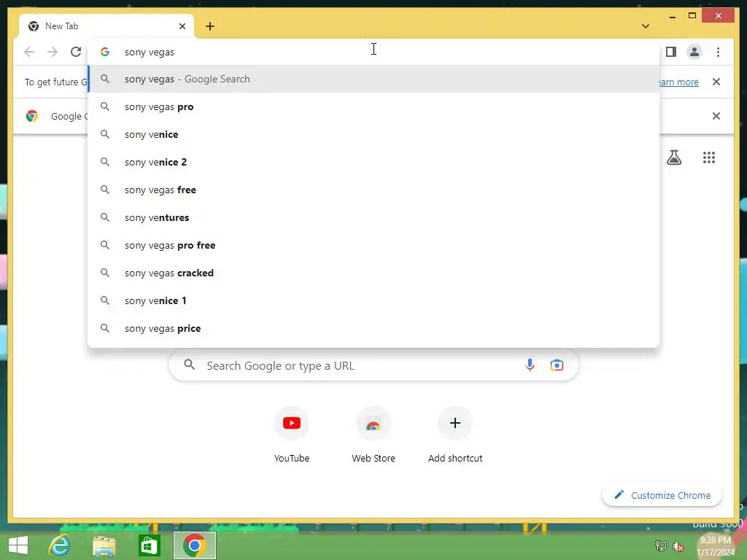The width and height of the screenshot is (747, 560).
Task: Start voice search with microphone icon
Action: (530, 365)
